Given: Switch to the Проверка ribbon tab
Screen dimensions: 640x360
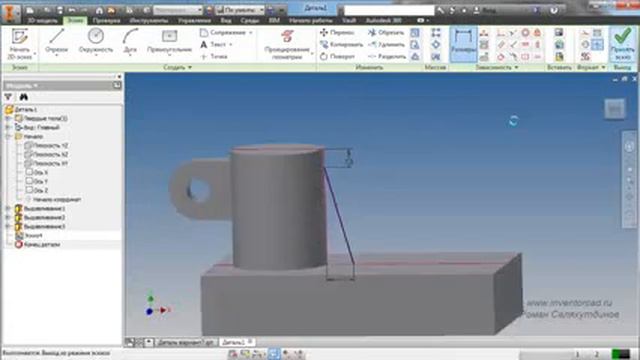Looking at the screenshot, I should point(107,20).
